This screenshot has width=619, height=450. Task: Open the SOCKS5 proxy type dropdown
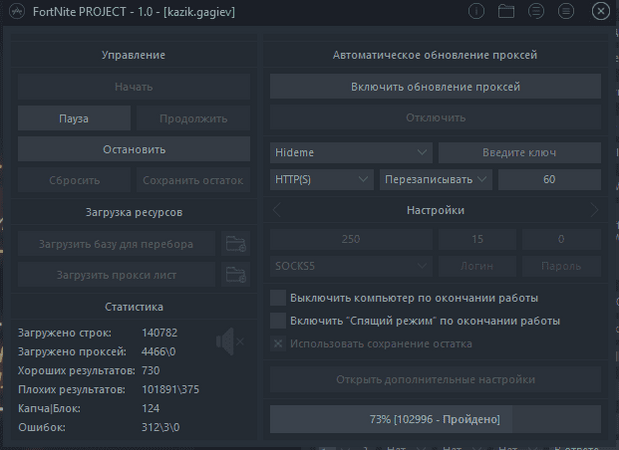(x=351, y=266)
